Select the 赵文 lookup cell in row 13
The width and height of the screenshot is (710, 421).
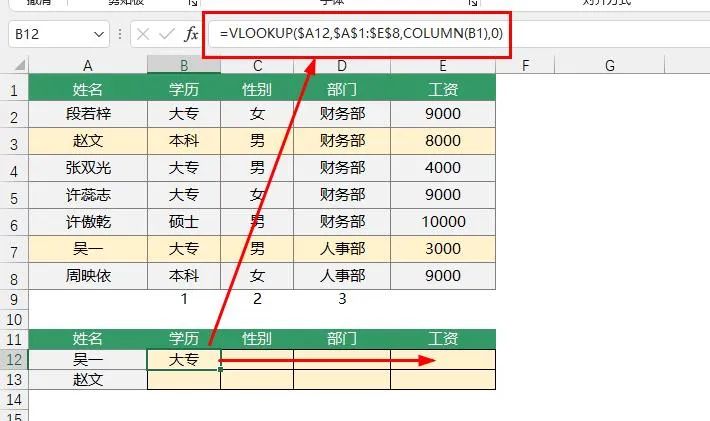[x=88, y=379]
